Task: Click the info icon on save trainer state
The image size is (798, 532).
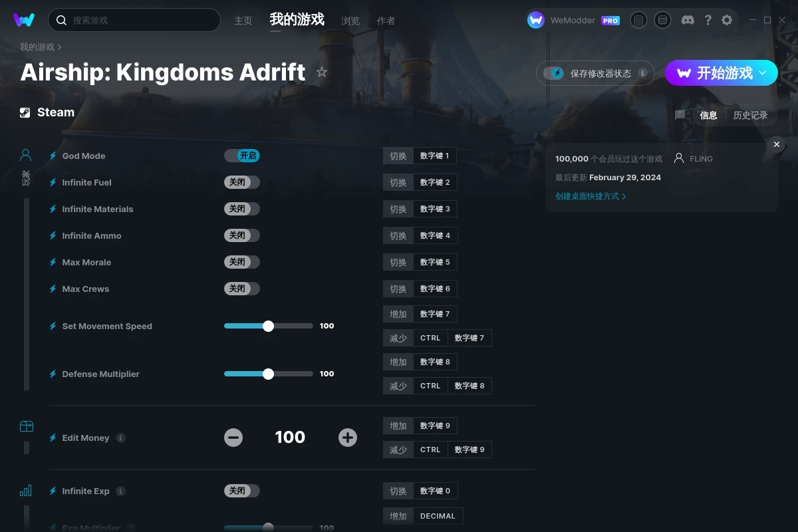Action: 642,73
